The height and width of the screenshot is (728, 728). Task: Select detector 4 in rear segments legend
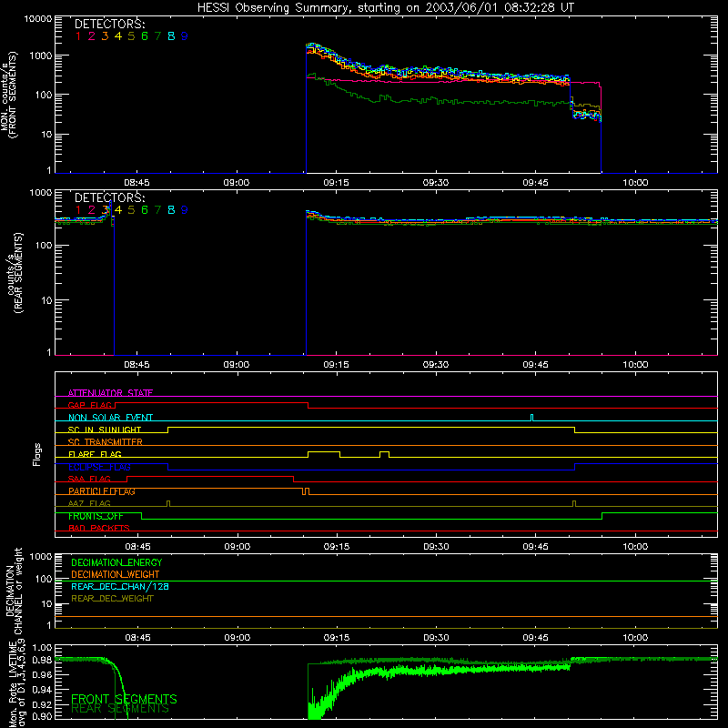[x=118, y=210]
